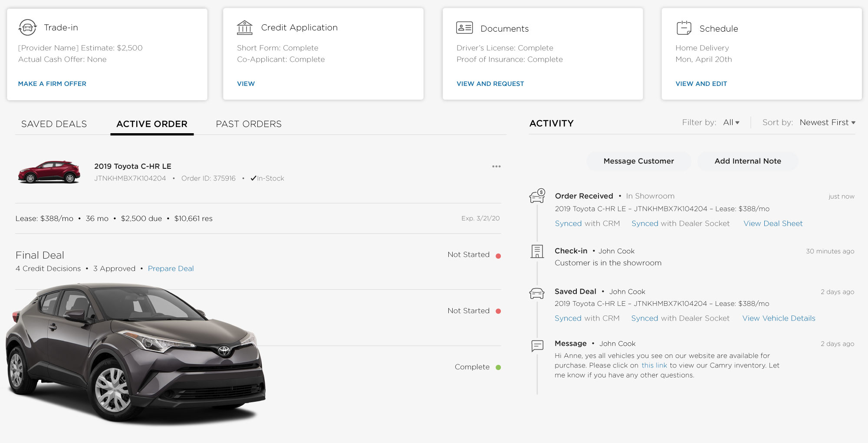Click the Order Received car-dollar icon
The image size is (868, 443).
tap(537, 196)
